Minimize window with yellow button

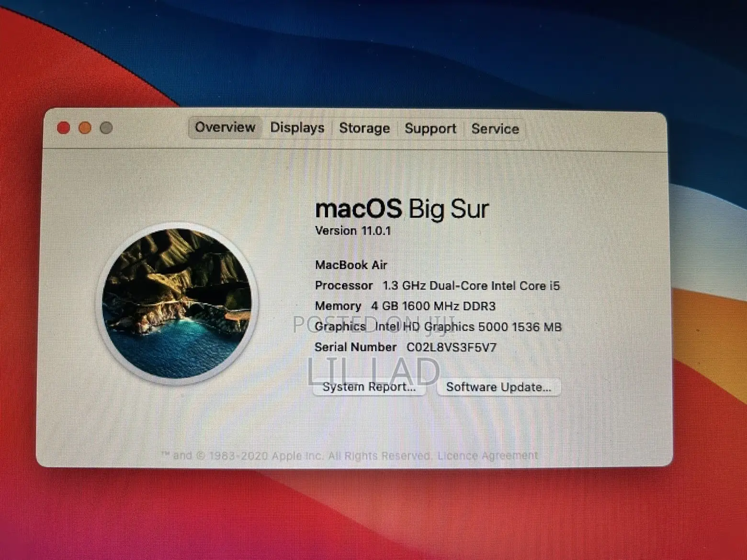pyautogui.click(x=85, y=128)
